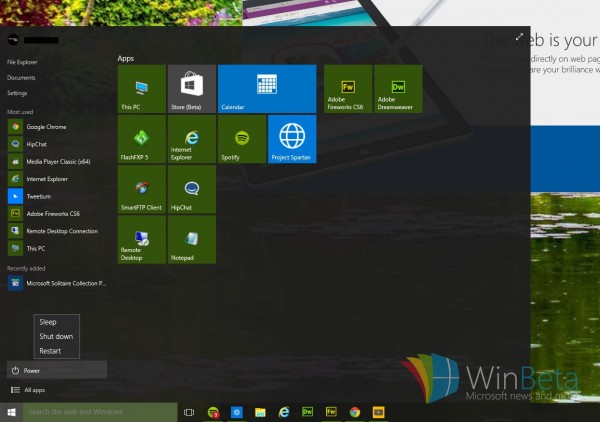Open the Store (Beta) tile

coord(191,89)
